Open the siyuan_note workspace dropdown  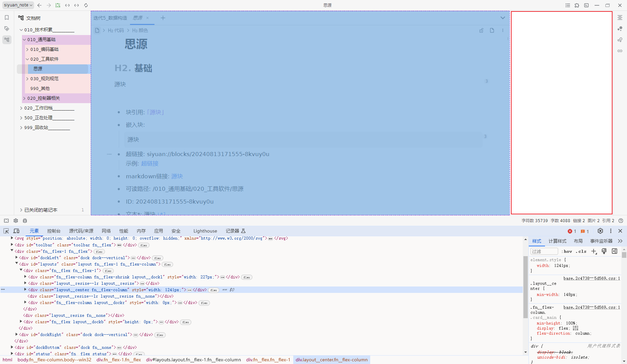point(18,5)
